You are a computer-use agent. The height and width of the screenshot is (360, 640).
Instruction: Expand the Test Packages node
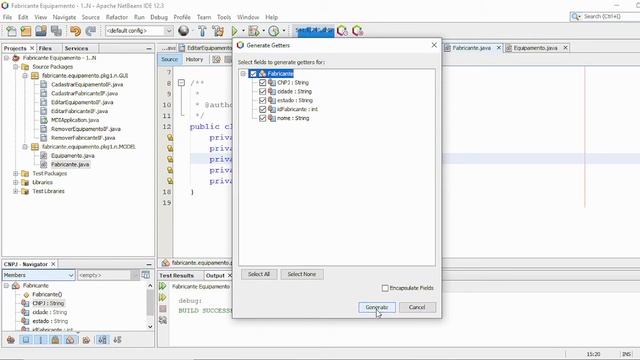[16, 173]
